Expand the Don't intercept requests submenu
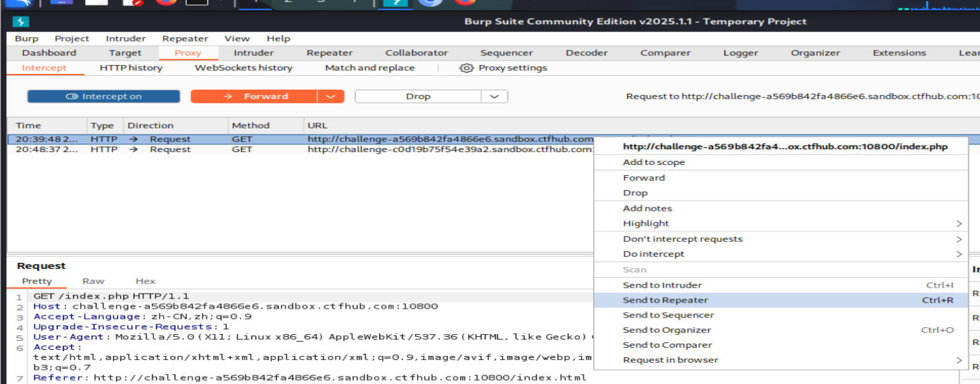Screen dimensions: 980x384 [x=959, y=239]
